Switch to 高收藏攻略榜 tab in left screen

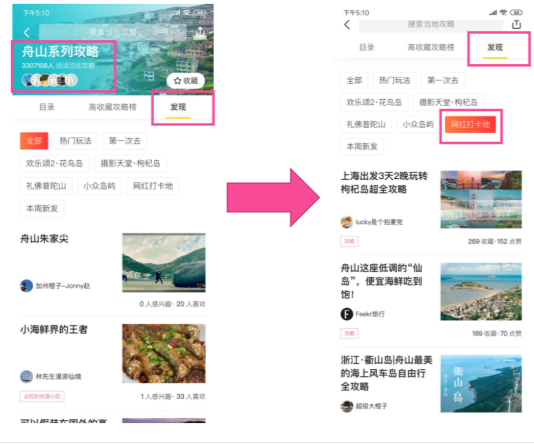point(112,107)
